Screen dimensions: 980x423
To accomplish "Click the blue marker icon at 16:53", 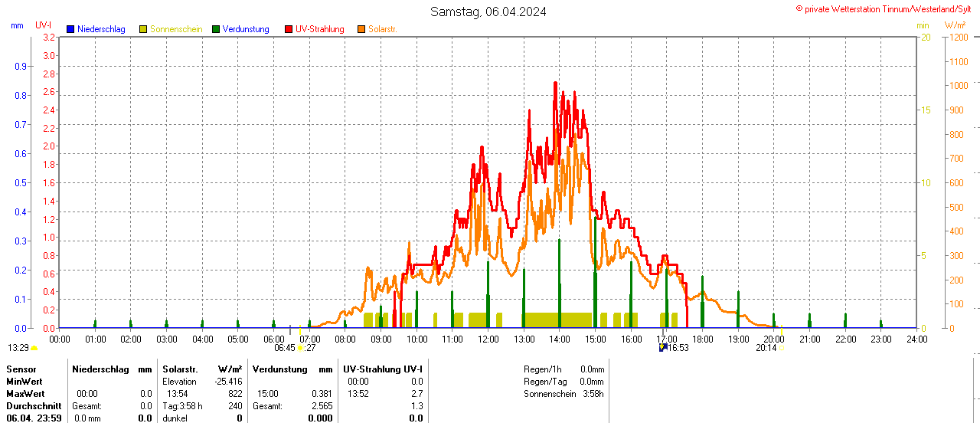I will [x=662, y=348].
